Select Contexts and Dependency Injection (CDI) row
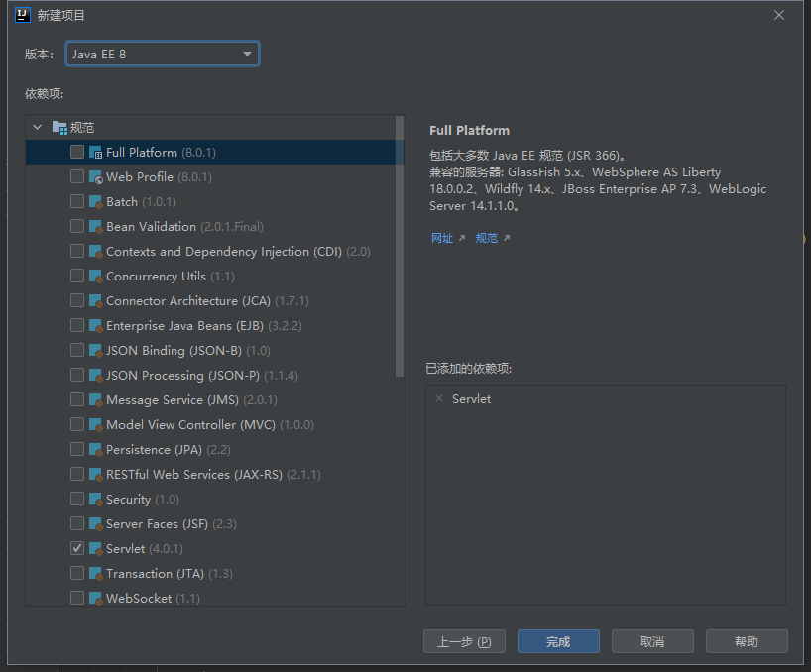Image resolution: width=811 pixels, height=672 pixels. pyautogui.click(x=238, y=252)
